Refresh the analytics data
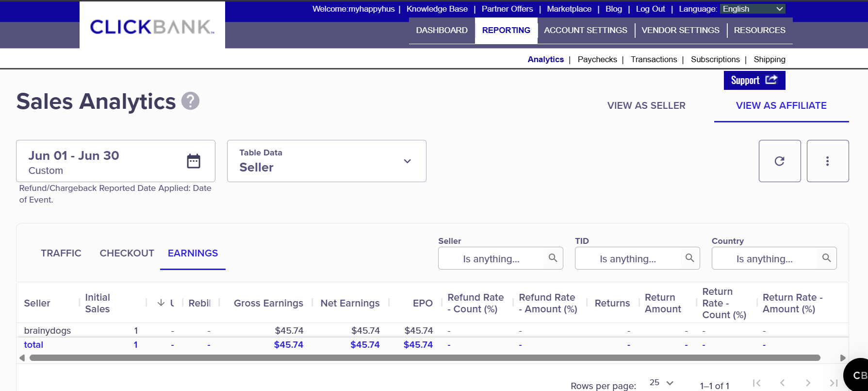Image resolution: width=868 pixels, height=391 pixels. point(780,161)
